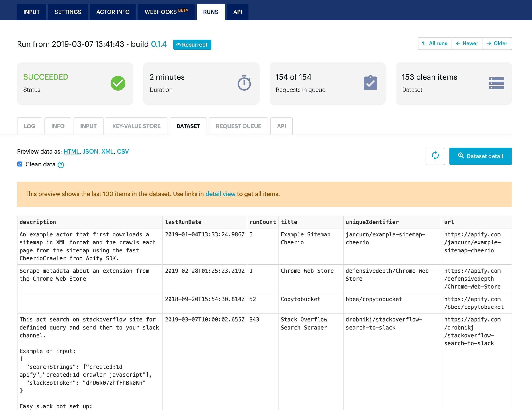The height and width of the screenshot is (410, 532).
Task: Click the left arrow icon in Newer
Action: tap(458, 43)
